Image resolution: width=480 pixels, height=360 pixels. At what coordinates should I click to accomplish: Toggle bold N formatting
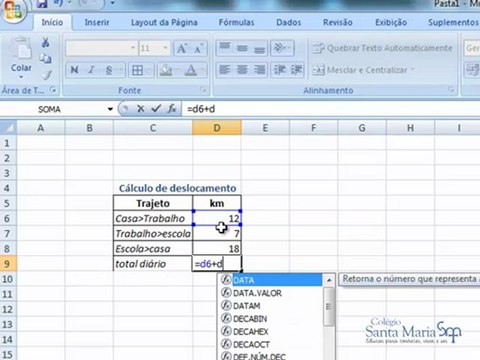(74, 70)
